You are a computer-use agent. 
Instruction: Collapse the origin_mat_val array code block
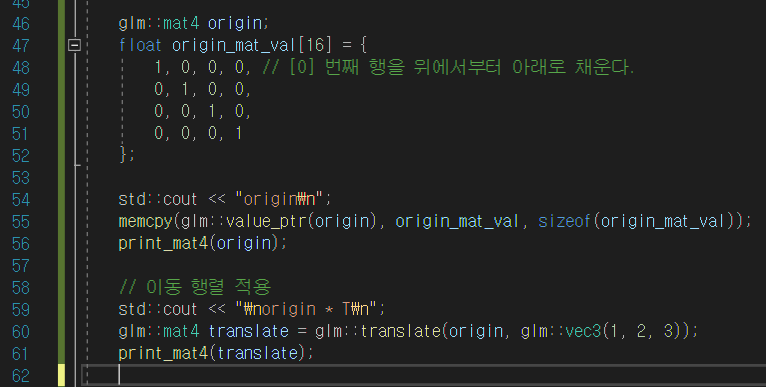74,45
